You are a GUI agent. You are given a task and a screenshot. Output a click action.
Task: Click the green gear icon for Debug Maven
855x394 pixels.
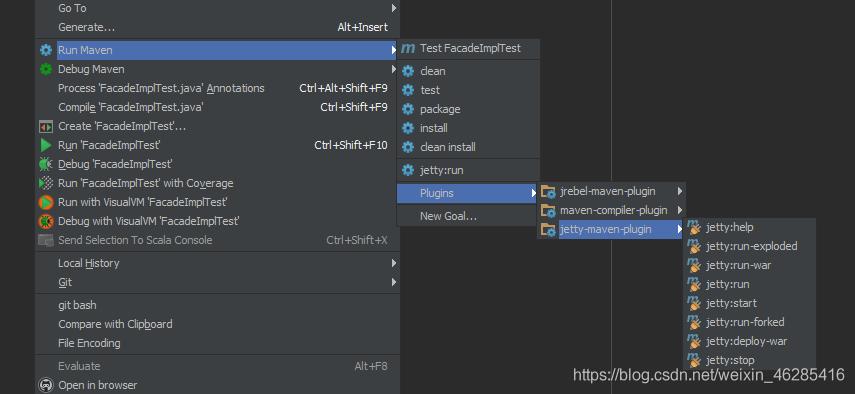[46, 69]
